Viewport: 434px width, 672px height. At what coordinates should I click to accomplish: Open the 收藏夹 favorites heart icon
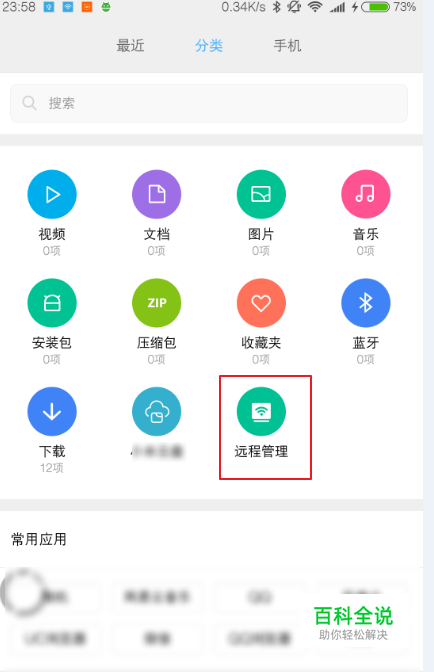261,303
